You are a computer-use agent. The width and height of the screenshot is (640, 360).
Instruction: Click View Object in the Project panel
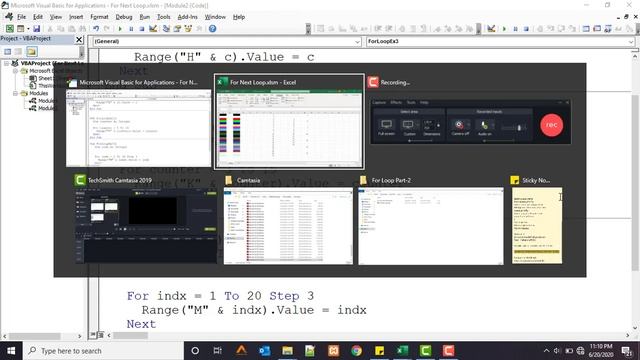pyautogui.click(x=18, y=51)
